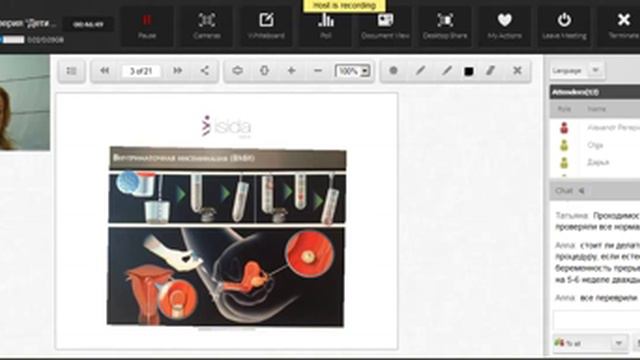Click the 'Host is recording' notification
The image size is (640, 360).
point(344,6)
